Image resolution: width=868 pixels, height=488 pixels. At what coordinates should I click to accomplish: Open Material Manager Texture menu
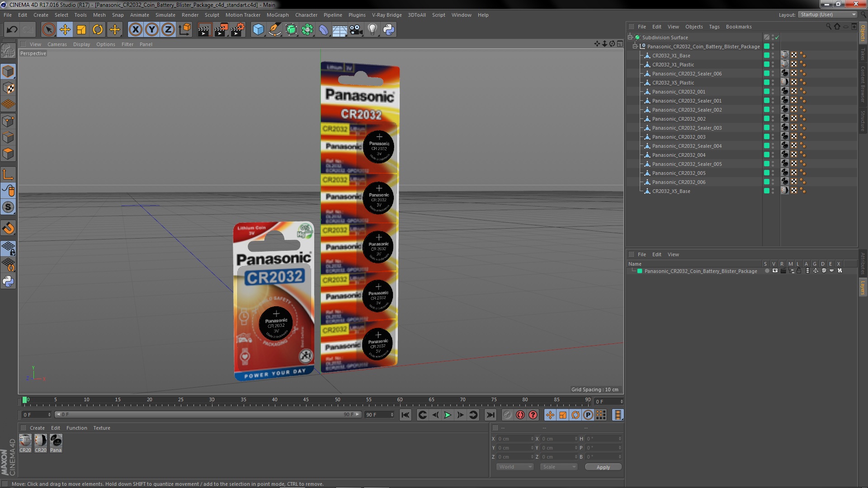[102, 428]
